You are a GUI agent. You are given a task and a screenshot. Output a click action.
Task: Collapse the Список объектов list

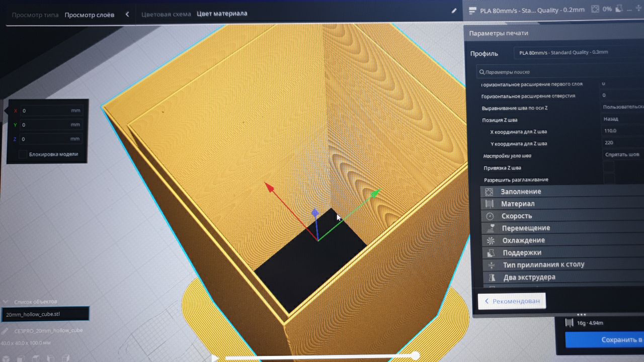point(6,302)
